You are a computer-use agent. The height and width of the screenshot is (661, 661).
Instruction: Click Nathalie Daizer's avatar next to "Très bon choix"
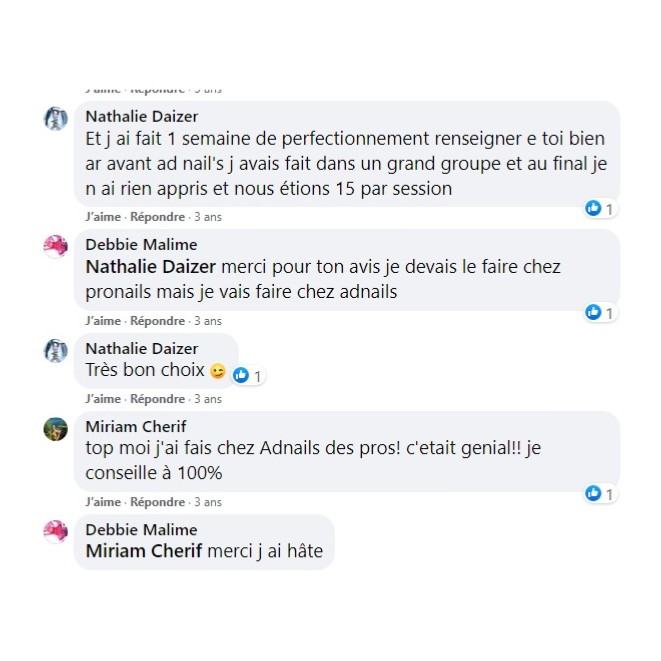(56, 350)
